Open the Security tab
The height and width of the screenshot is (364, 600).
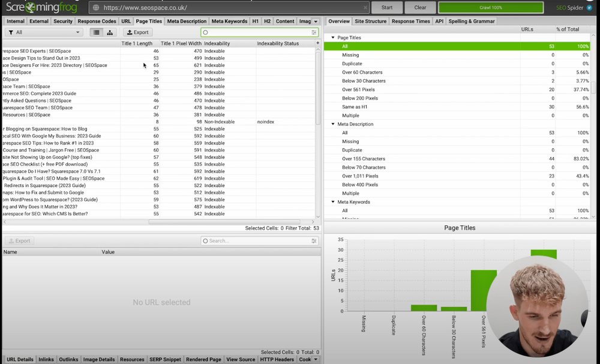pos(63,22)
